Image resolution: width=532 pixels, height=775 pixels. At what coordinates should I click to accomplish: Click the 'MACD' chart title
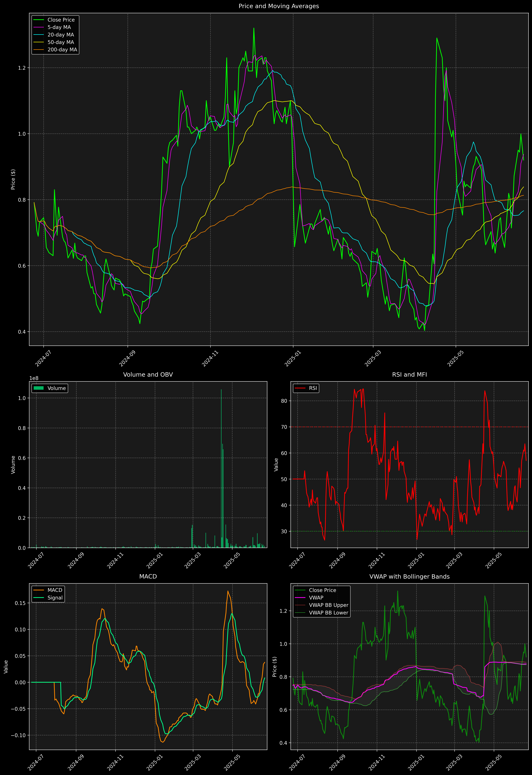point(148,577)
